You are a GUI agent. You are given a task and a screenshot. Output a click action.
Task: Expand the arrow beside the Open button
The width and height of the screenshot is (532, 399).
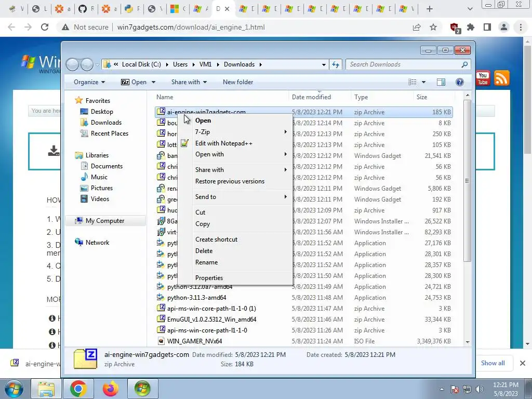click(x=153, y=82)
